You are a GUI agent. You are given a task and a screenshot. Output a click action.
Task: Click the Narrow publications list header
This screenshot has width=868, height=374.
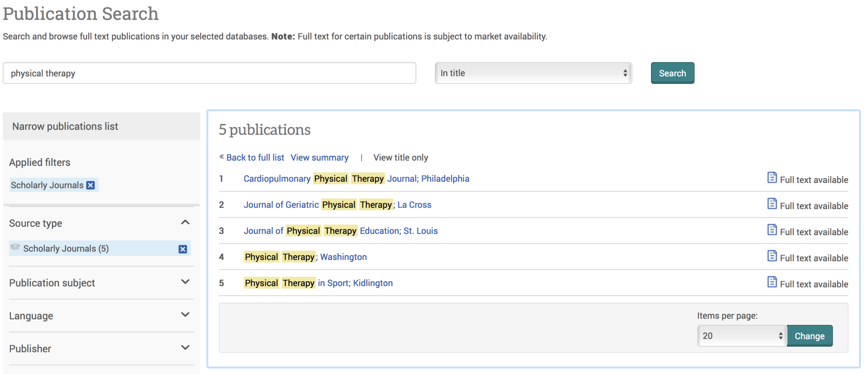101,126
